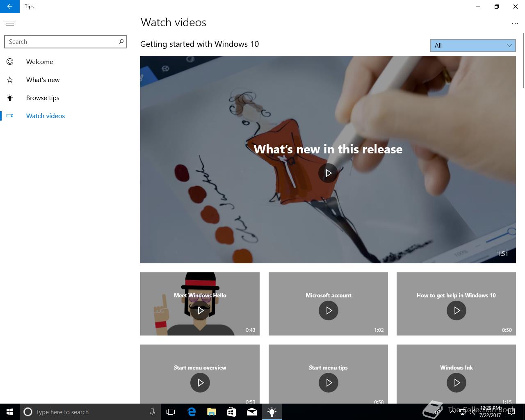Click the Tips app taskbar icon
The image size is (525, 420).
click(272, 412)
